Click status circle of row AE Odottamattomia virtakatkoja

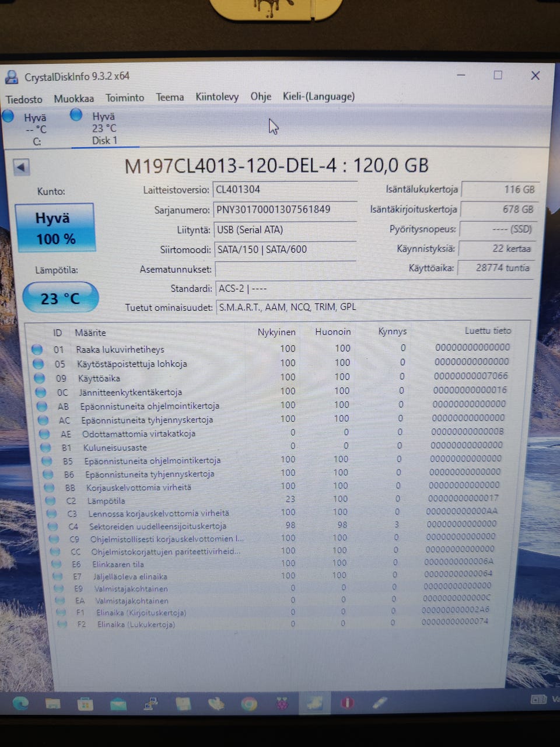44,434
